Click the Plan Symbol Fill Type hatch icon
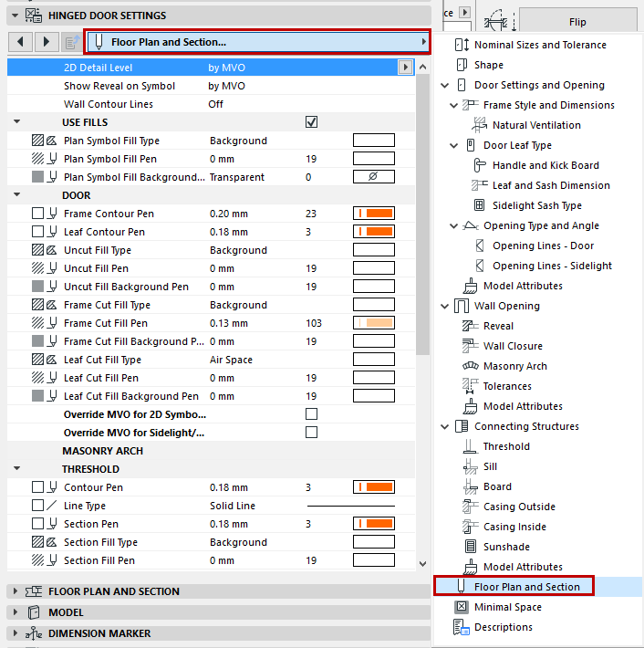Viewport: 644px width, 648px height. pos(37,141)
